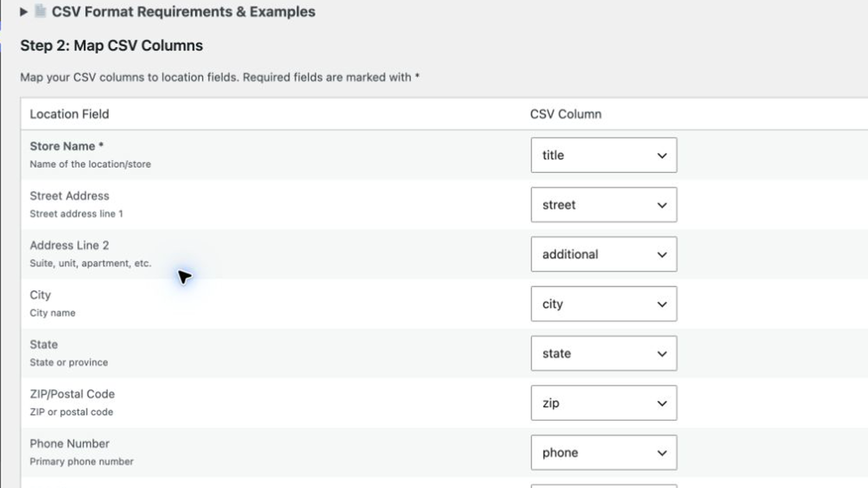Viewport: 868px width, 488px height.
Task: Click 'Name of the location/store' description
Action: 90,164
